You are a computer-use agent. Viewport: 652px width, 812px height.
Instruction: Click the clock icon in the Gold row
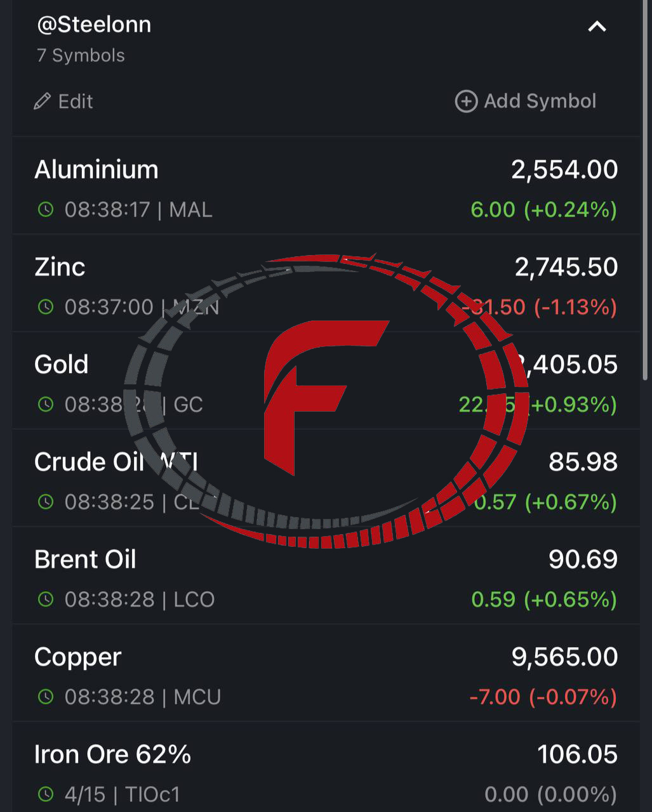click(x=46, y=404)
